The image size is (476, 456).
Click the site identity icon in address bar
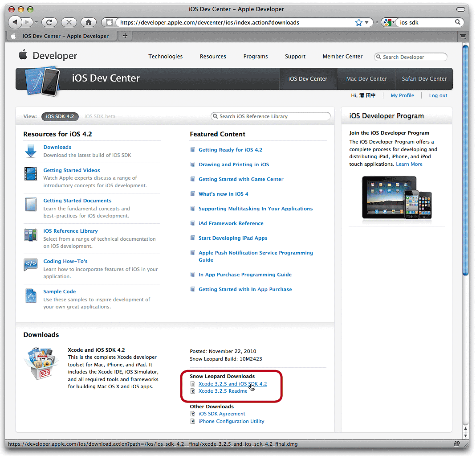[109, 22]
